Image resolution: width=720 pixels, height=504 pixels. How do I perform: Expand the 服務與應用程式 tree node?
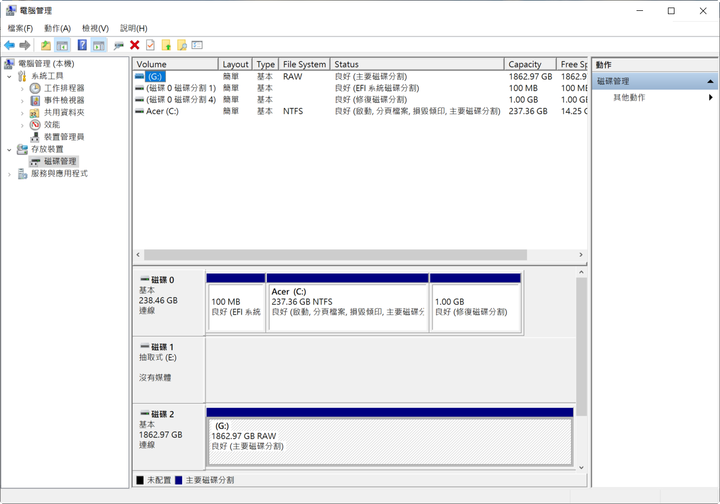pos(9,174)
